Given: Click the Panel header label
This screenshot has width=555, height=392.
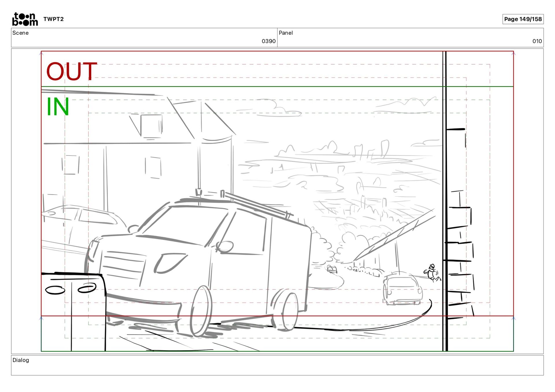Looking at the screenshot, I should [x=286, y=33].
